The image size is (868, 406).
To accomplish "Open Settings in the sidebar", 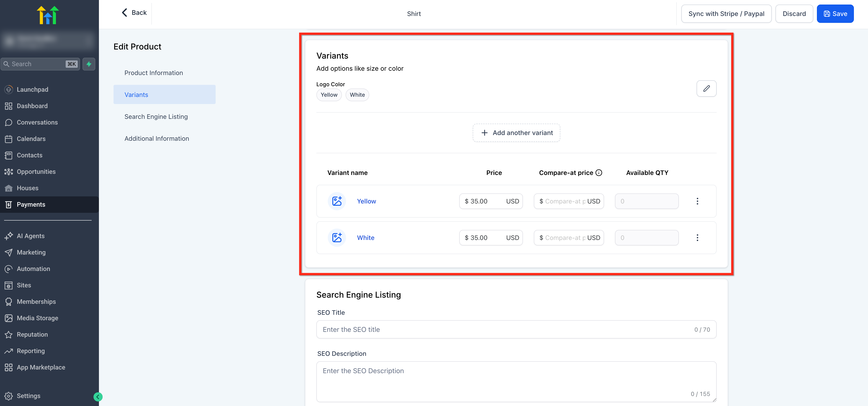I will pyautogui.click(x=28, y=396).
